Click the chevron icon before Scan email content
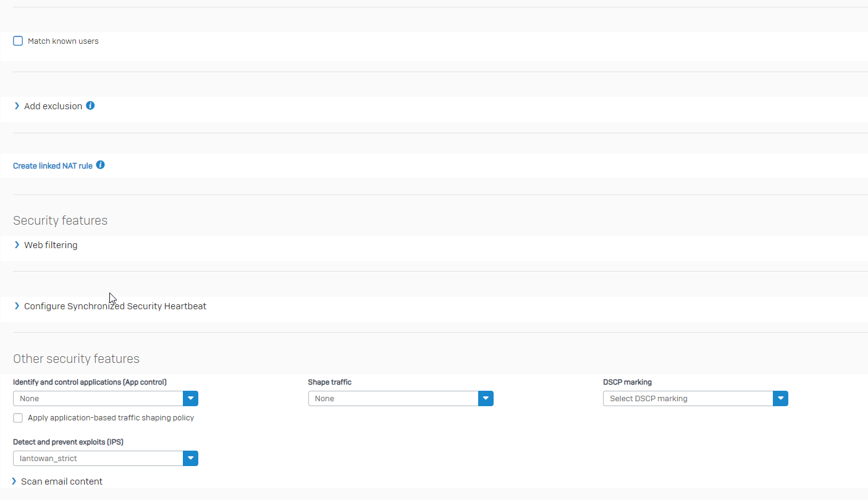The image size is (868, 500). point(14,481)
